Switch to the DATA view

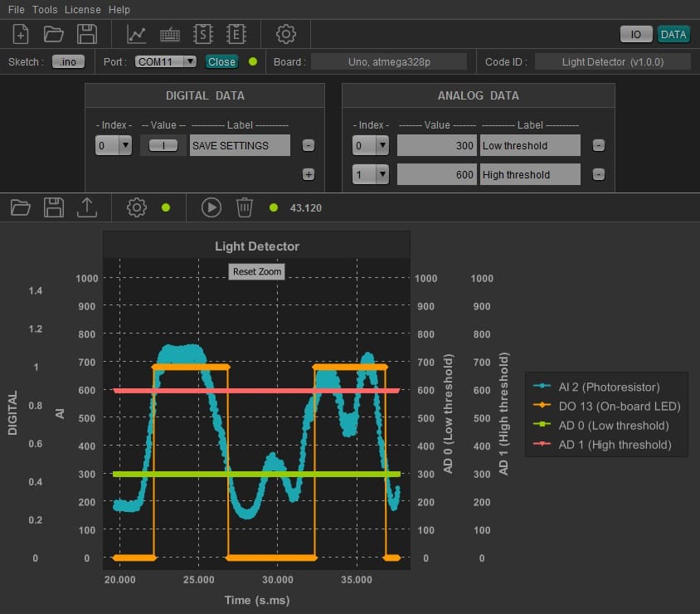click(673, 34)
